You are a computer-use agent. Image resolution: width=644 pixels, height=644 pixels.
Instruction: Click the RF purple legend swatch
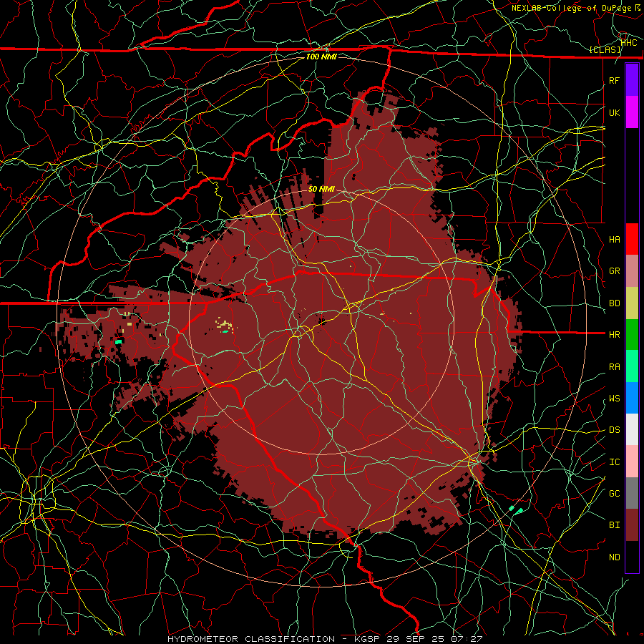pyautogui.click(x=632, y=80)
